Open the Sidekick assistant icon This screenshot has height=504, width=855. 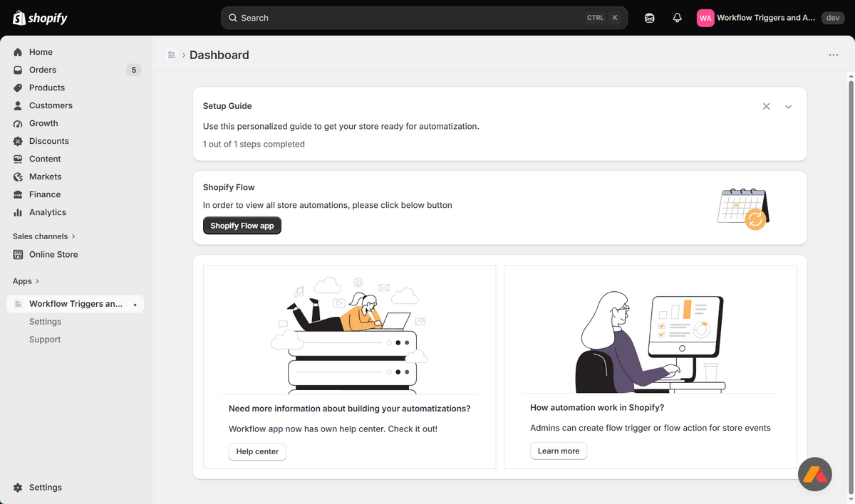coord(650,18)
